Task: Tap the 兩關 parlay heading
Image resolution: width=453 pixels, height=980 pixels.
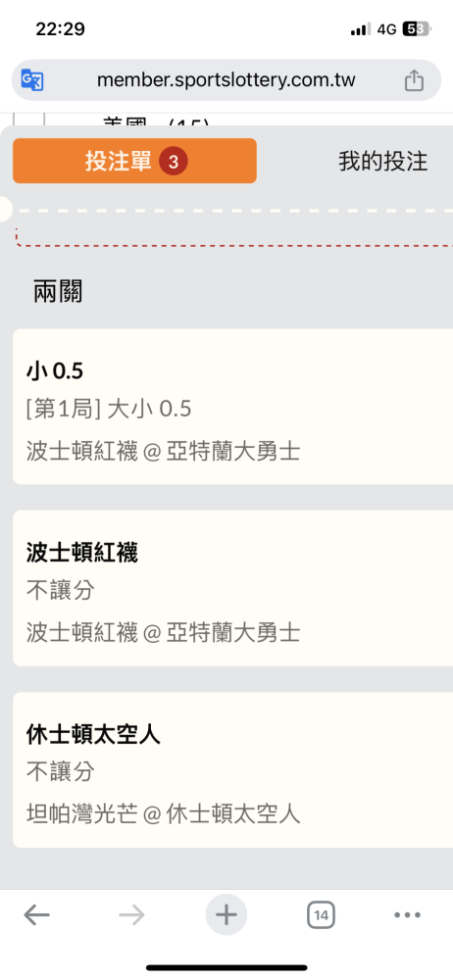Action: point(58,292)
